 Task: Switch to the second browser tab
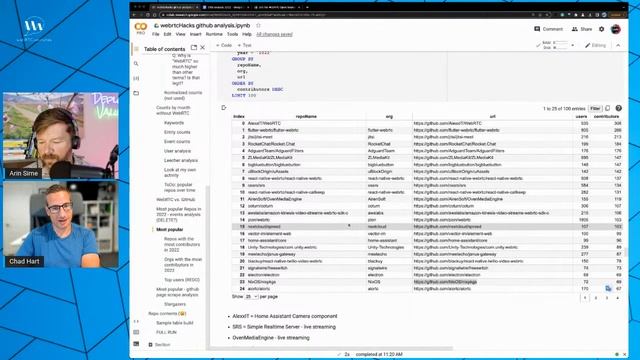click(x=225, y=7)
